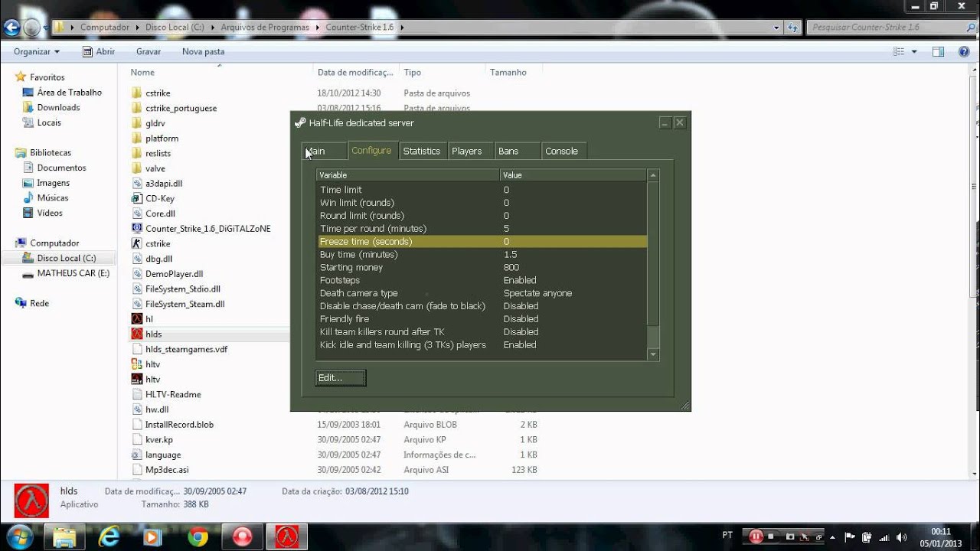
Task: Select the Footsteps variable row
Action: [x=482, y=280]
